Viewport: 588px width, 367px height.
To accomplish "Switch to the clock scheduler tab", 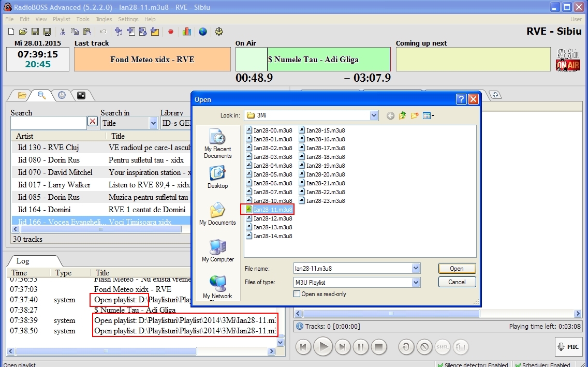I will [x=62, y=95].
